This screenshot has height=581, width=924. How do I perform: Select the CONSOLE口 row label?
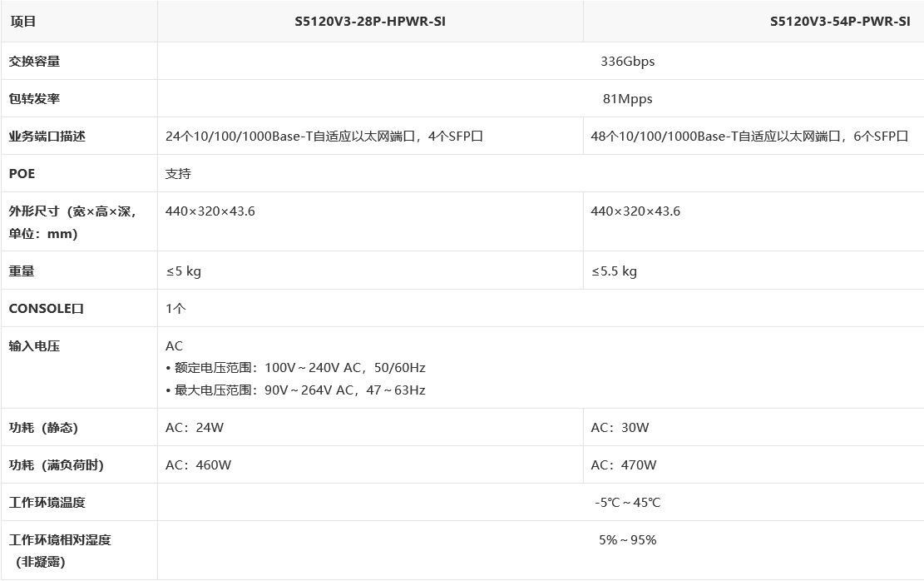click(x=47, y=309)
